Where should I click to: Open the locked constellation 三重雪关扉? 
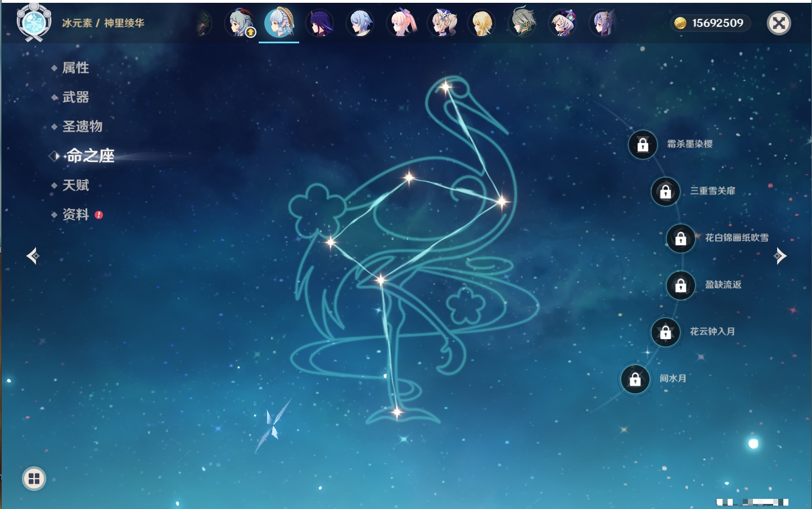665,191
